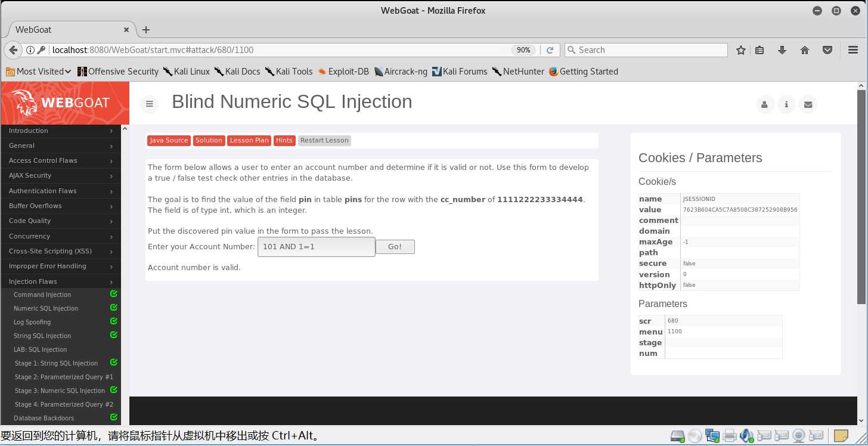The image size is (868, 446).
Task: Expand the General menu section
Action: (x=60, y=145)
